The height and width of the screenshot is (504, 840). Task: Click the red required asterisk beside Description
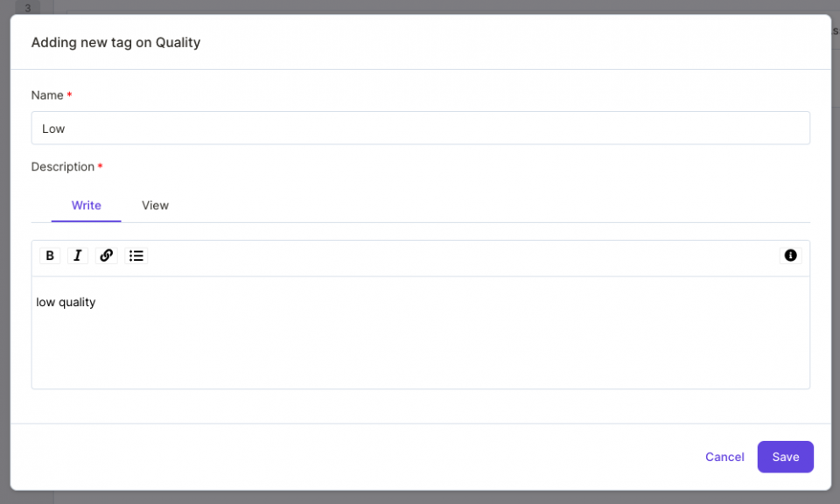(x=100, y=166)
